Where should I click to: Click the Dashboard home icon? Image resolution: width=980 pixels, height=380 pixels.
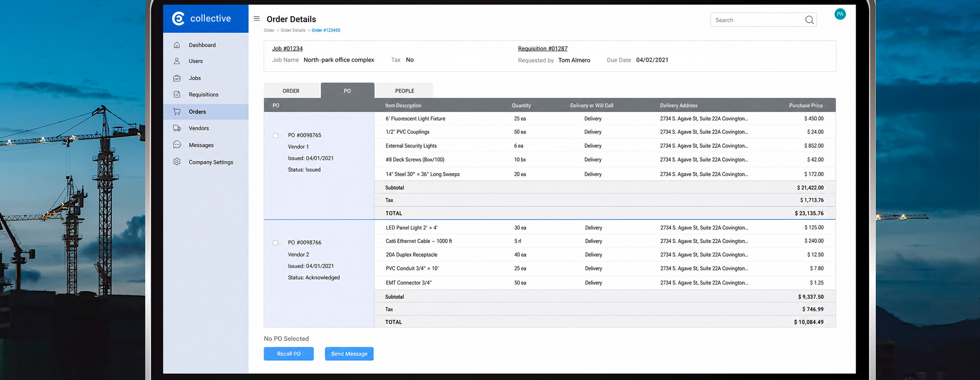click(x=177, y=45)
